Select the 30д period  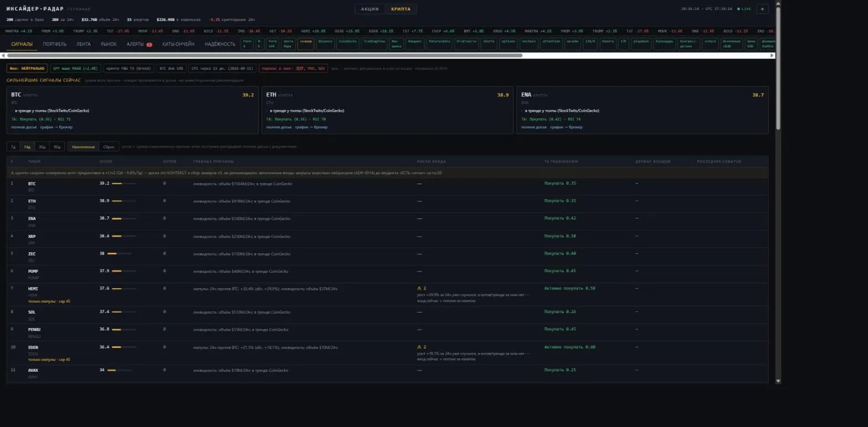42,147
